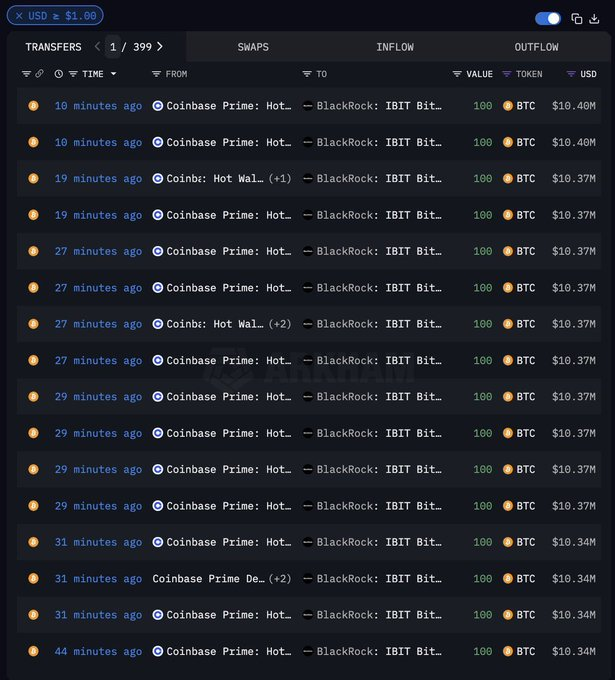Open the FROM column filter
Viewport: 615px width, 680px height.
point(157,74)
